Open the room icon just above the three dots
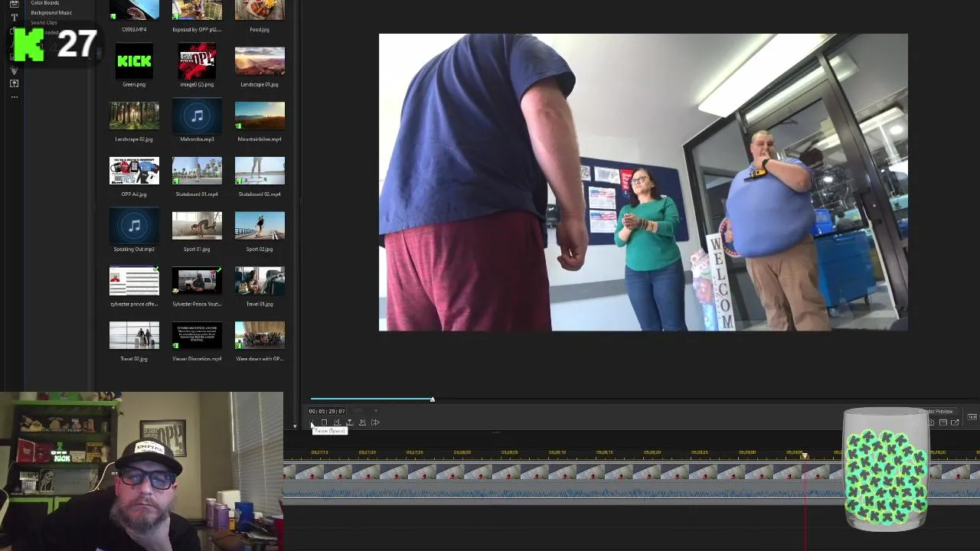This screenshot has height=551, width=980. click(14, 83)
